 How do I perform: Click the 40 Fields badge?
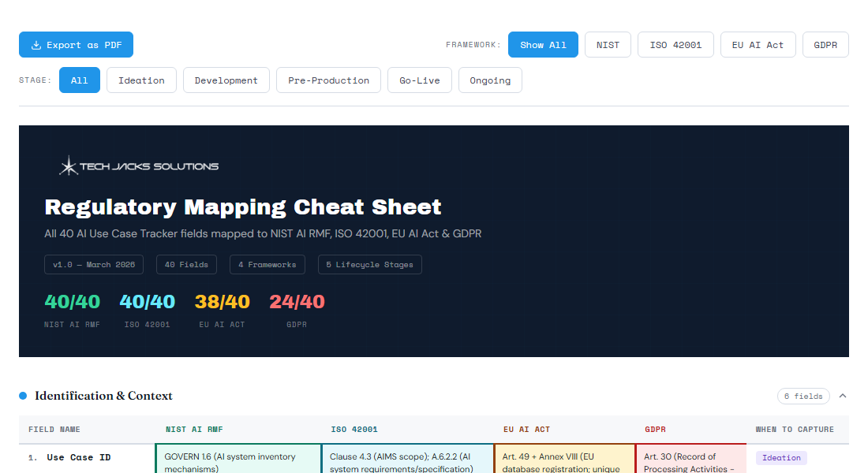(186, 264)
